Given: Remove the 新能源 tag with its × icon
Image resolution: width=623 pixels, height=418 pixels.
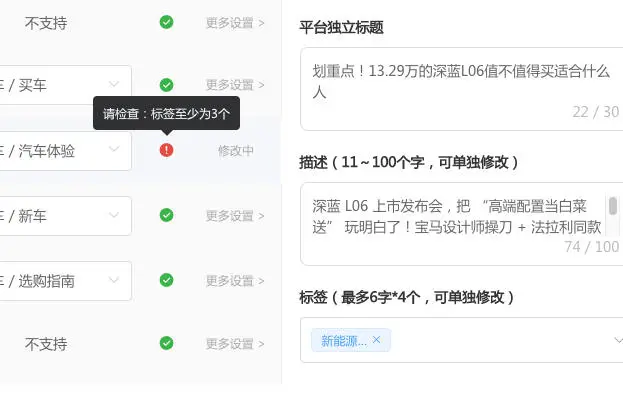Looking at the screenshot, I should coord(376,340).
